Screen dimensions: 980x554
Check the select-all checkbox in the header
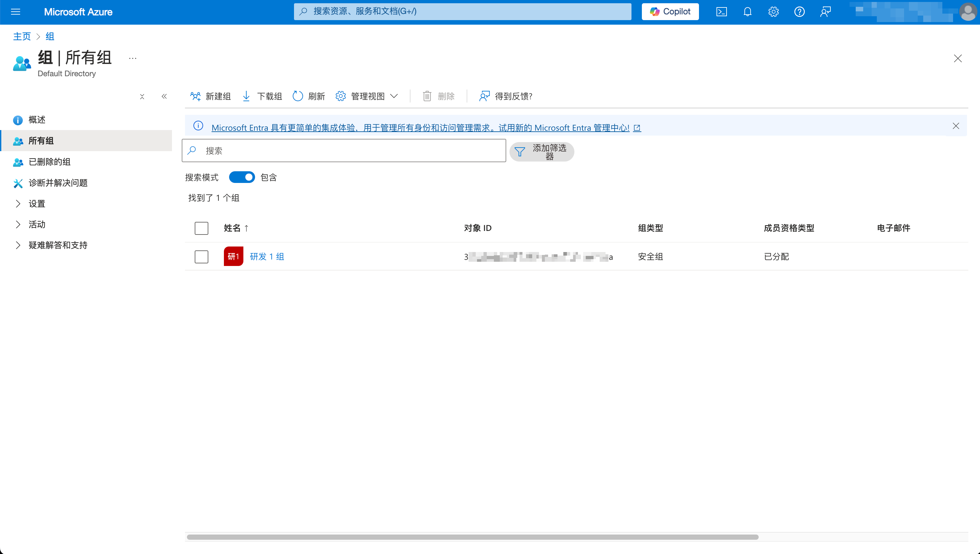tap(201, 228)
